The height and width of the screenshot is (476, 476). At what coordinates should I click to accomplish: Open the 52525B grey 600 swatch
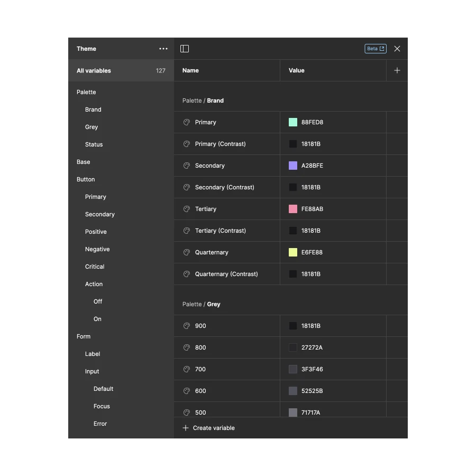(x=293, y=391)
